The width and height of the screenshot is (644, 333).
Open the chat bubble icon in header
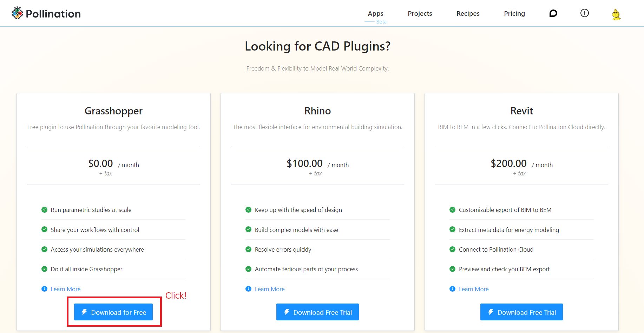coord(553,13)
